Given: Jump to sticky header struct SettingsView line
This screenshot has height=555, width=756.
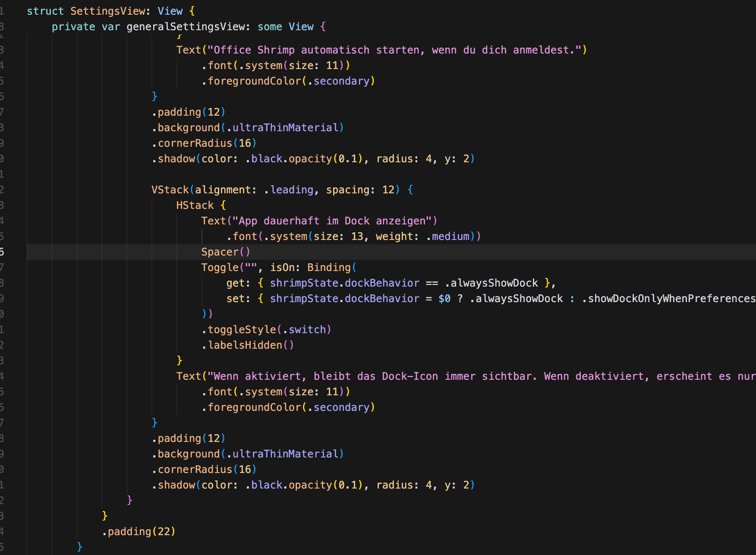Looking at the screenshot, I should point(110,11).
